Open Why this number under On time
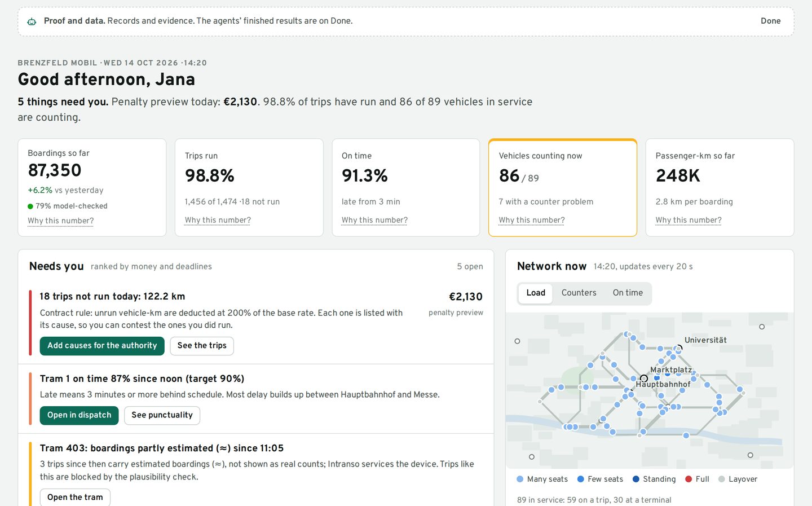 point(374,220)
